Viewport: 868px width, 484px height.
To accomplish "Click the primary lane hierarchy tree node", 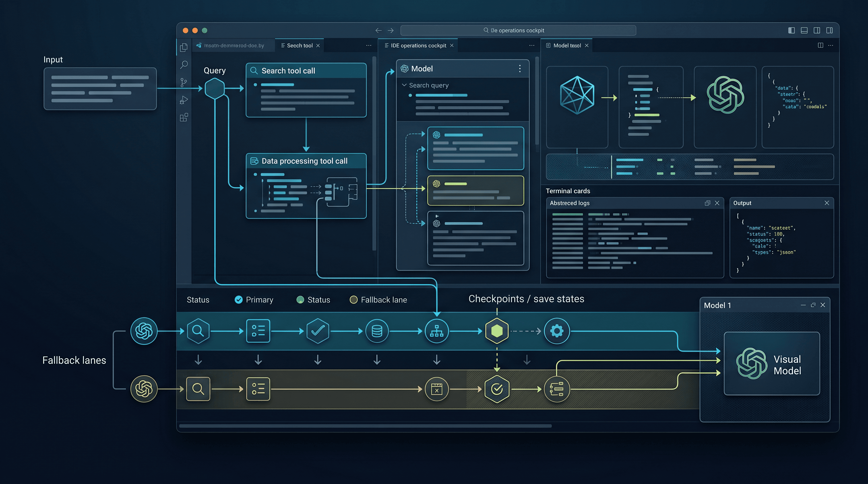I will coord(436,331).
